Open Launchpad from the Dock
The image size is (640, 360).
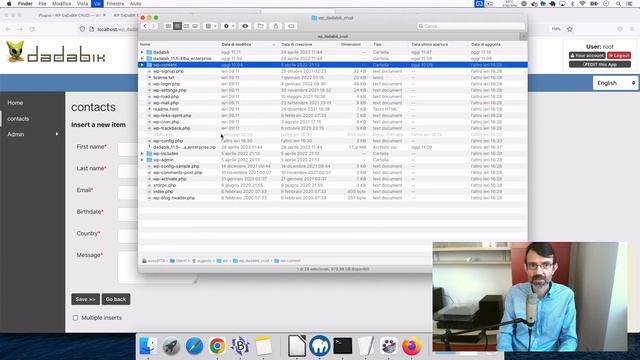[x=171, y=346]
